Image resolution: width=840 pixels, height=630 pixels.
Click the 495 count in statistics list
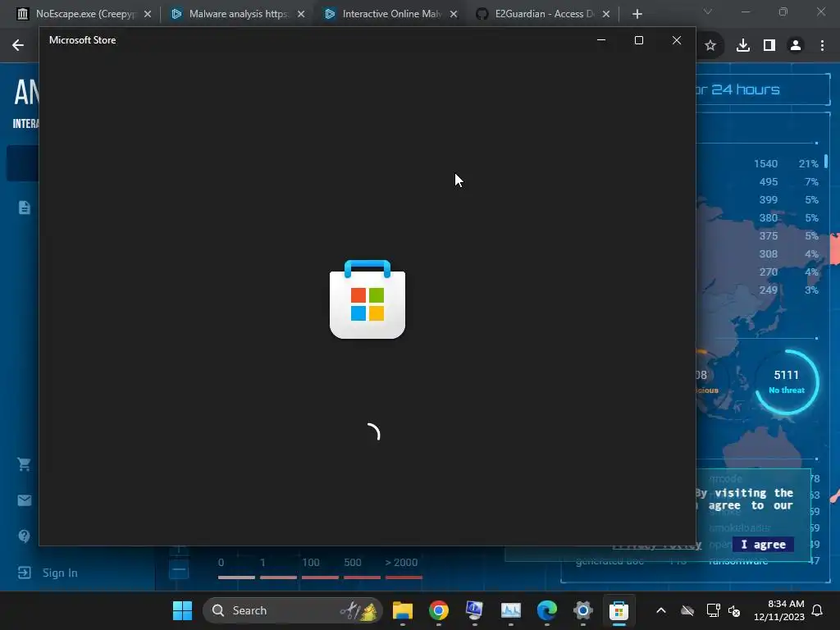click(768, 181)
